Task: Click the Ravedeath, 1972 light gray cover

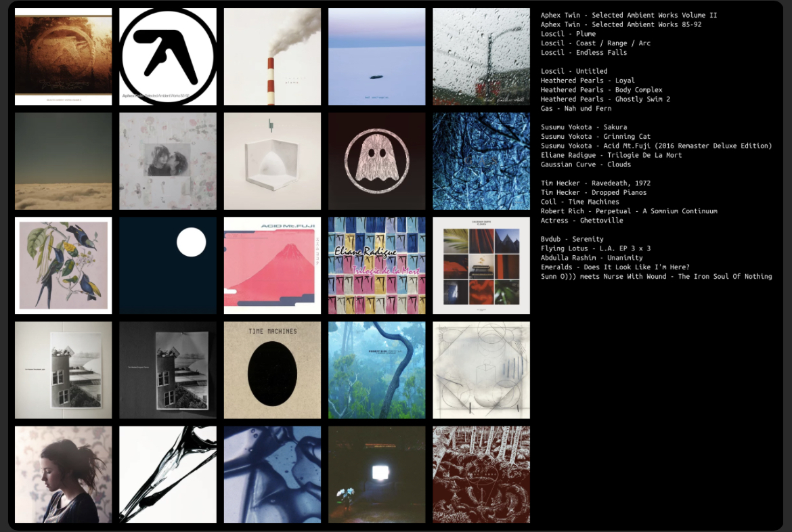Action: 63,370
